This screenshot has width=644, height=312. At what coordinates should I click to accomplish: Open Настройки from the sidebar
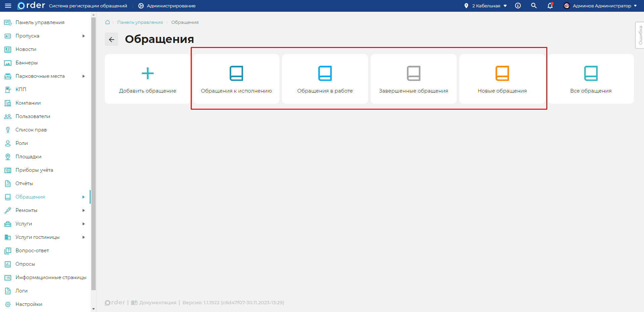pos(29,304)
